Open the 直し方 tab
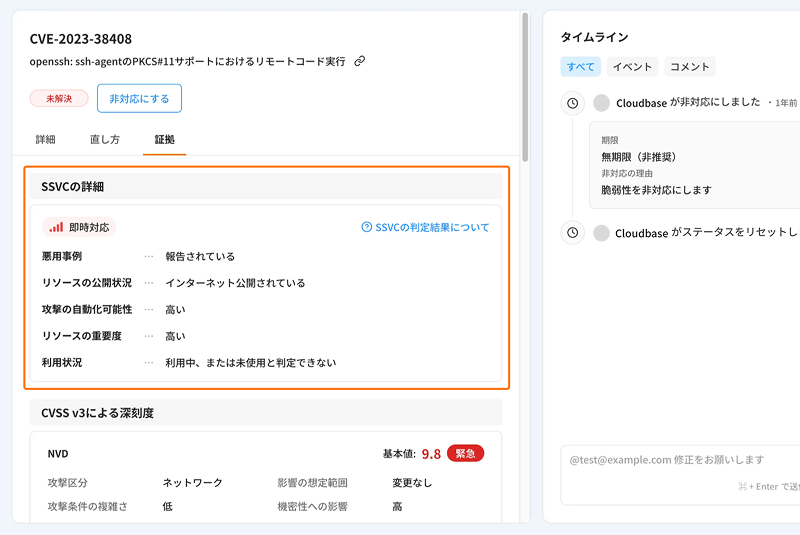This screenshot has height=535, width=800. pos(105,139)
